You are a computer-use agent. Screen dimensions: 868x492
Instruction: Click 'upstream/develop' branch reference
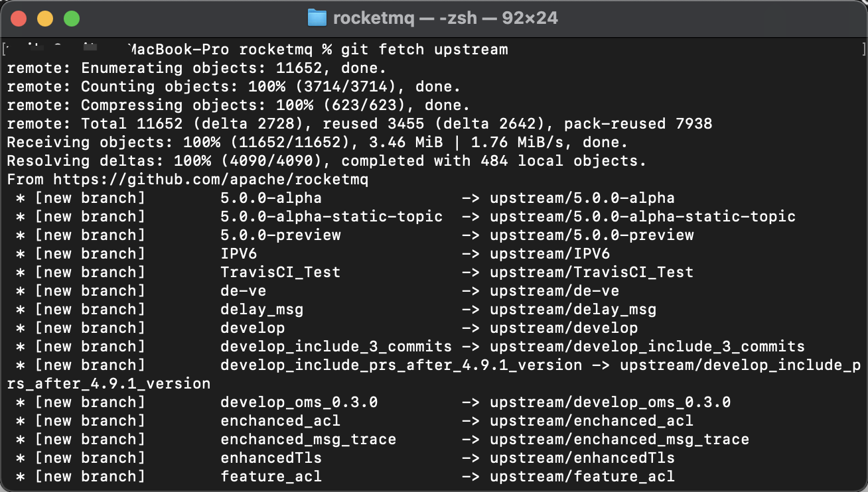[x=563, y=328]
